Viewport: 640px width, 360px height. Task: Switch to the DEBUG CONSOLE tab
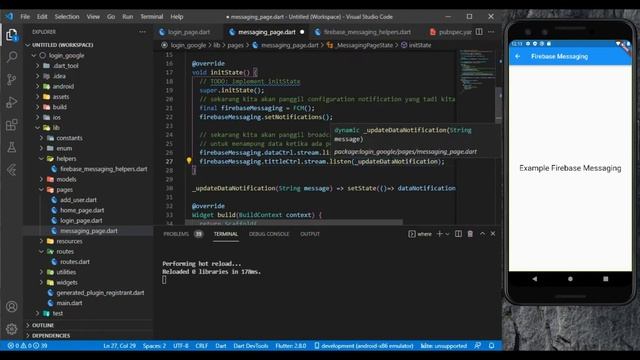[x=269, y=234]
